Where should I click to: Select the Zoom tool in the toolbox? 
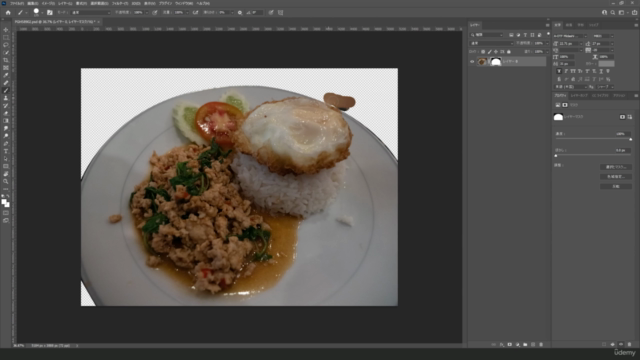click(x=6, y=182)
